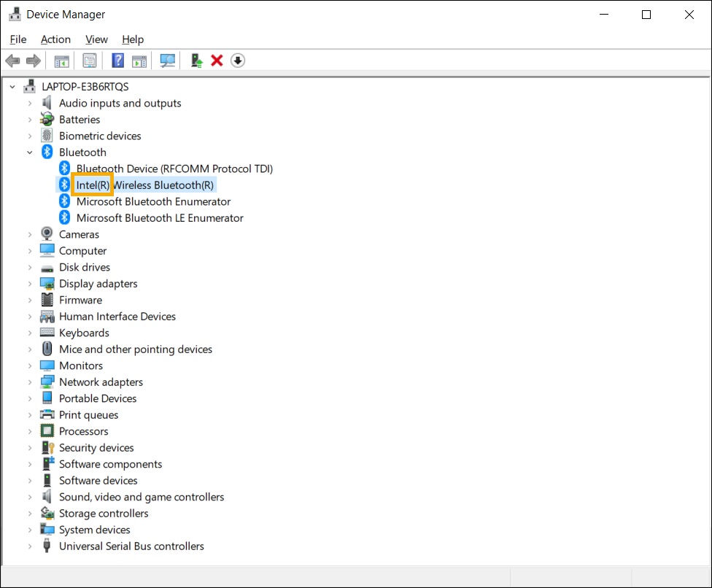Click the Network adapters category icon
Viewport: 712px width, 588px height.
pos(47,382)
